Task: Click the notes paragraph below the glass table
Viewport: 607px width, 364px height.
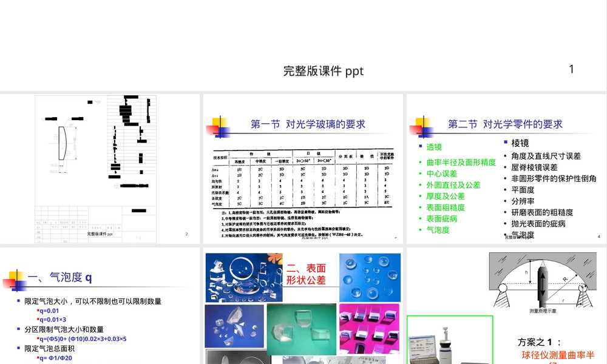Action: click(x=293, y=223)
